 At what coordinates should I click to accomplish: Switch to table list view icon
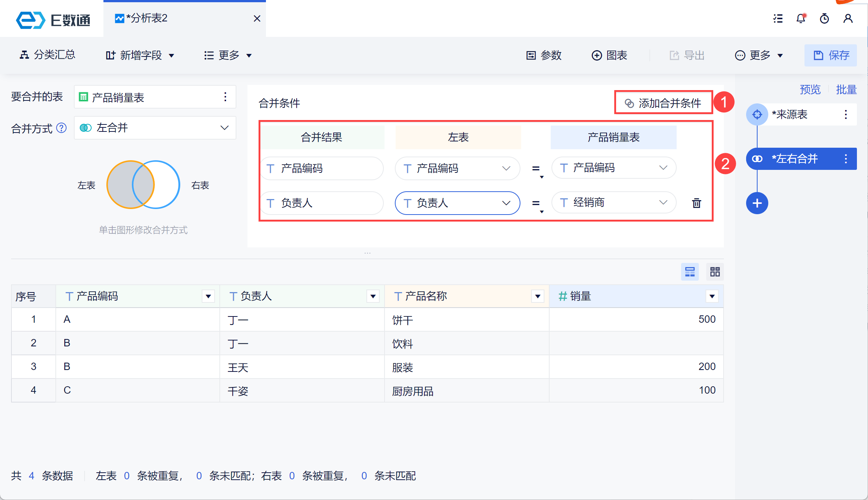pos(690,272)
